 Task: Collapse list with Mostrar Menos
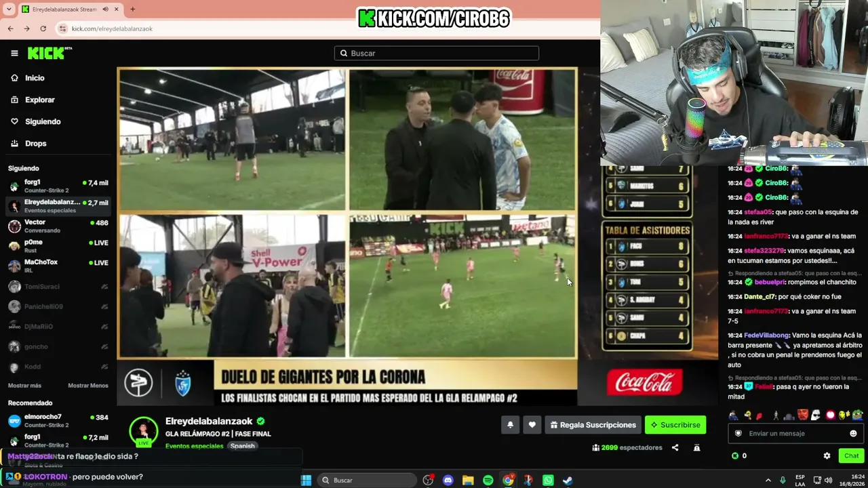(x=88, y=386)
